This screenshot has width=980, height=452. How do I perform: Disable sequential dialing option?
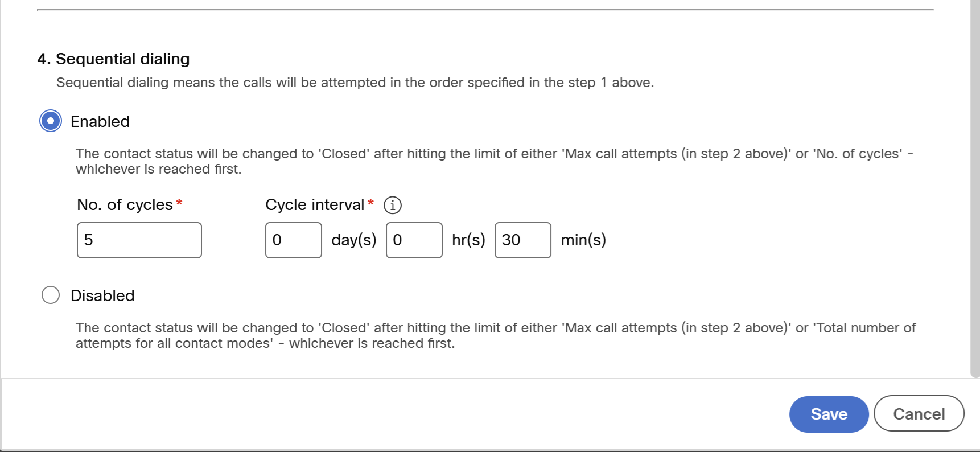[51, 295]
